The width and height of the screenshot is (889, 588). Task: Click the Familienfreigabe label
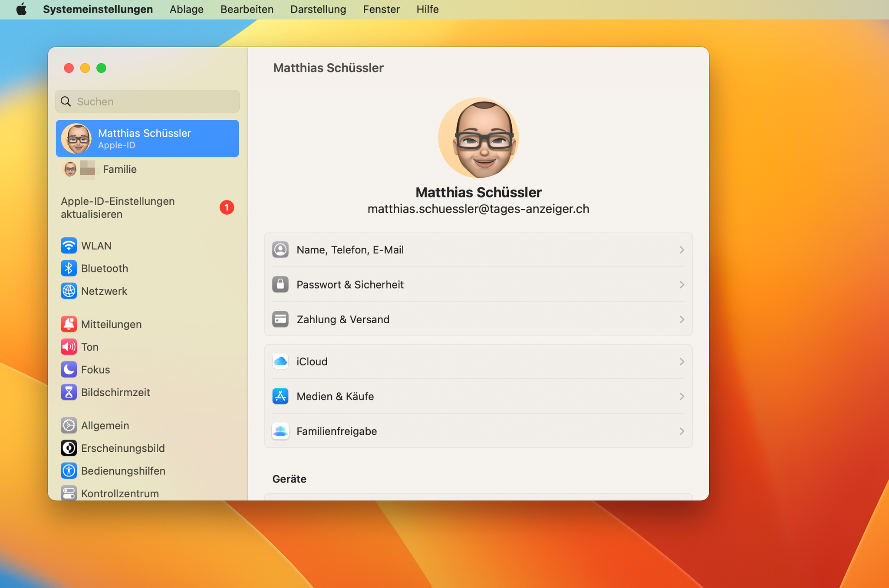[x=336, y=430]
